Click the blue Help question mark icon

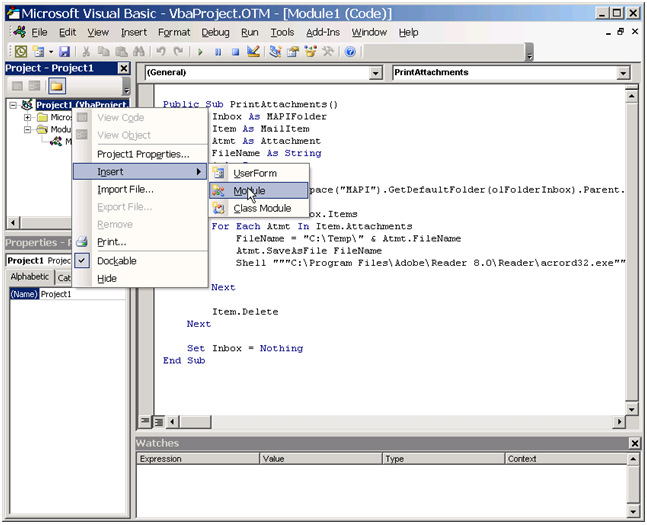[x=350, y=52]
